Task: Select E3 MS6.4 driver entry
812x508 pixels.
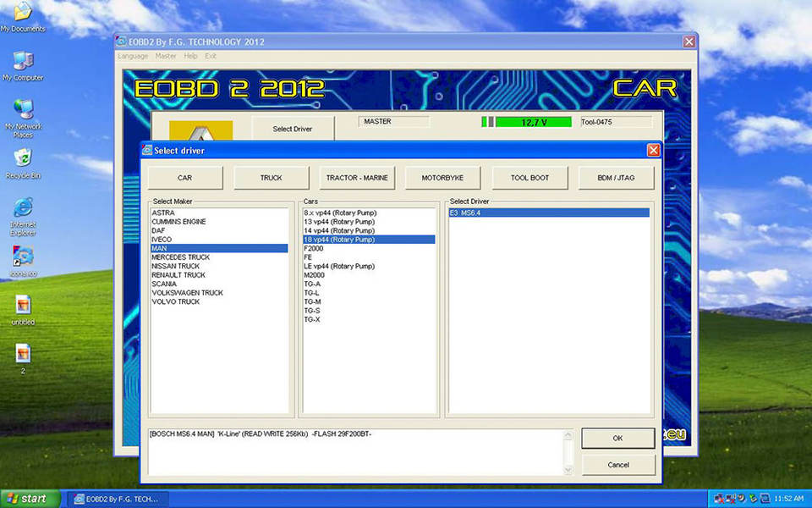Action: pos(466,213)
